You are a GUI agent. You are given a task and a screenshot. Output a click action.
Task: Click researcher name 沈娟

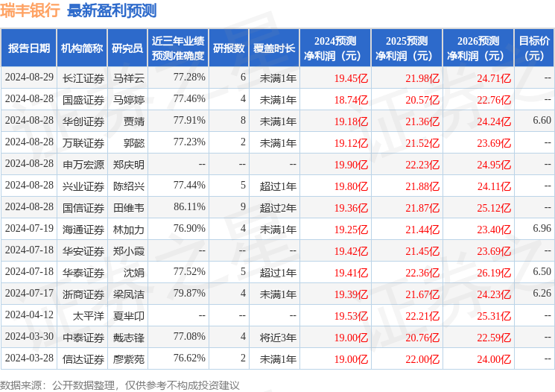134,273
